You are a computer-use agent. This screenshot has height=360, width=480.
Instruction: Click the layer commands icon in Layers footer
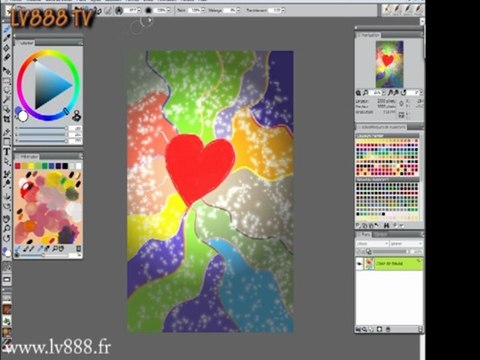point(358,329)
